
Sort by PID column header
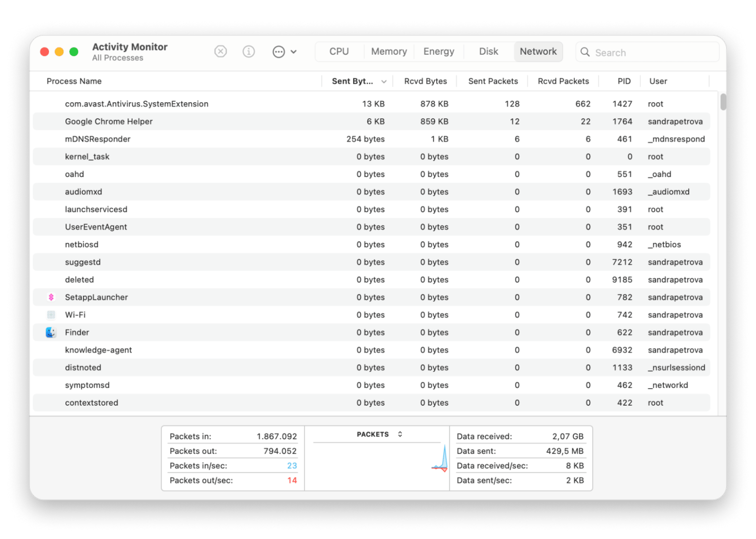[x=624, y=81]
